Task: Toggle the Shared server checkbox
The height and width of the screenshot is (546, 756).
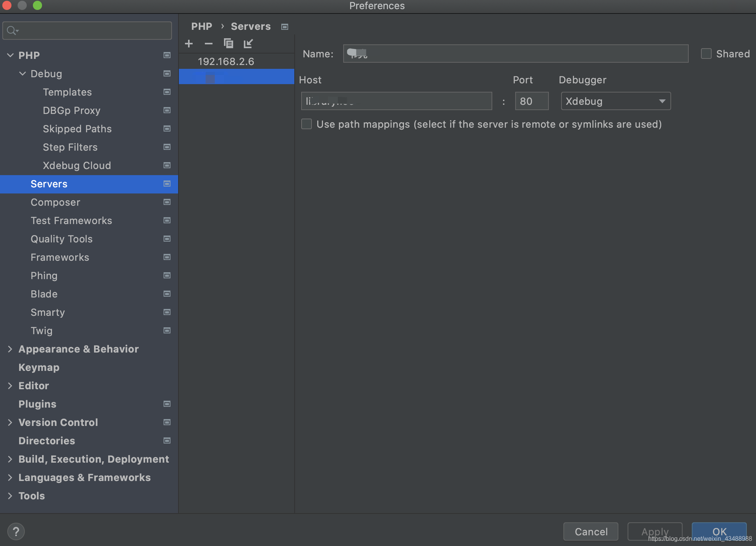Action: pos(706,54)
